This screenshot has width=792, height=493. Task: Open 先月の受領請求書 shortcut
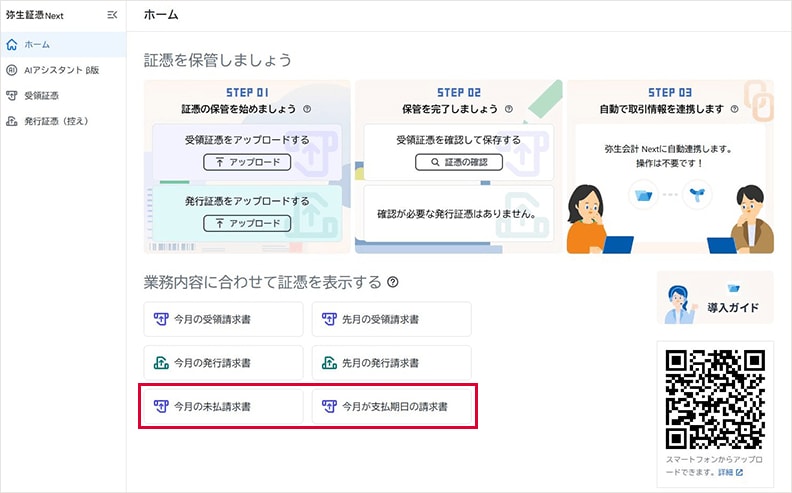pos(391,320)
